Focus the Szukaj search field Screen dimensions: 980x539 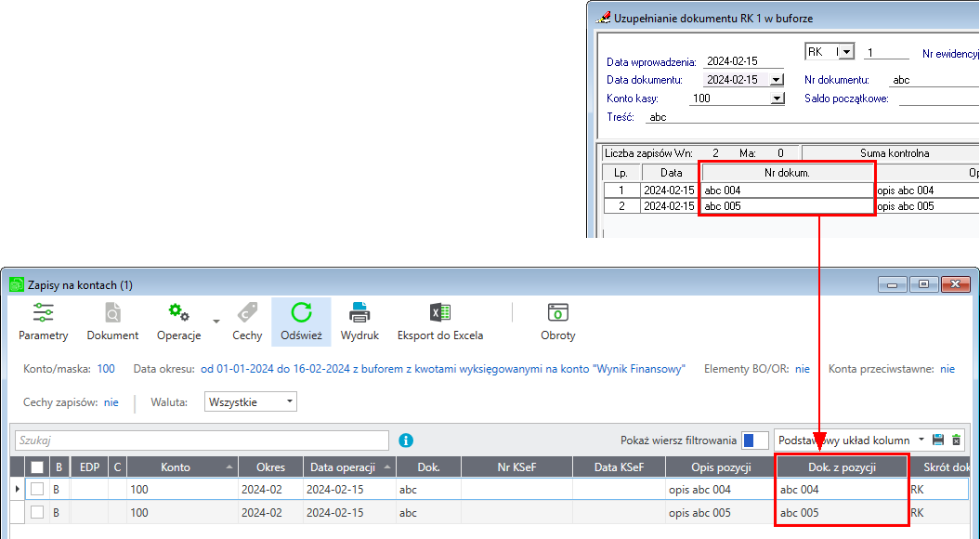click(202, 440)
